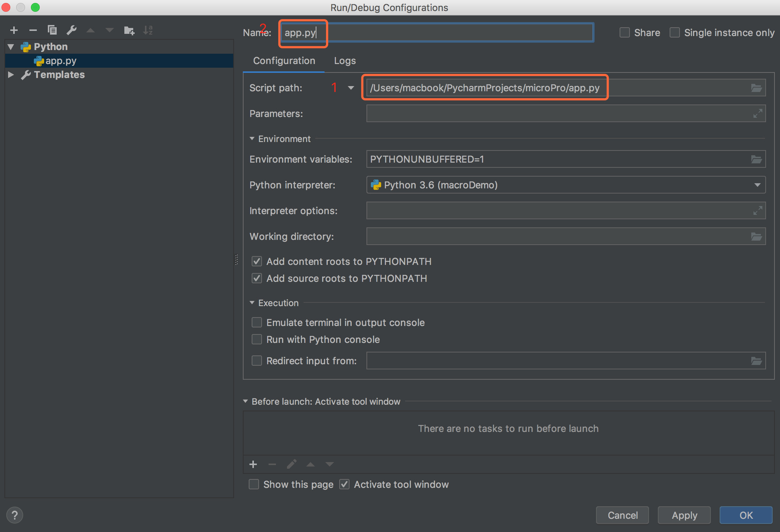Toggle Single instance only checkbox
This screenshot has height=532, width=780.
coord(674,33)
